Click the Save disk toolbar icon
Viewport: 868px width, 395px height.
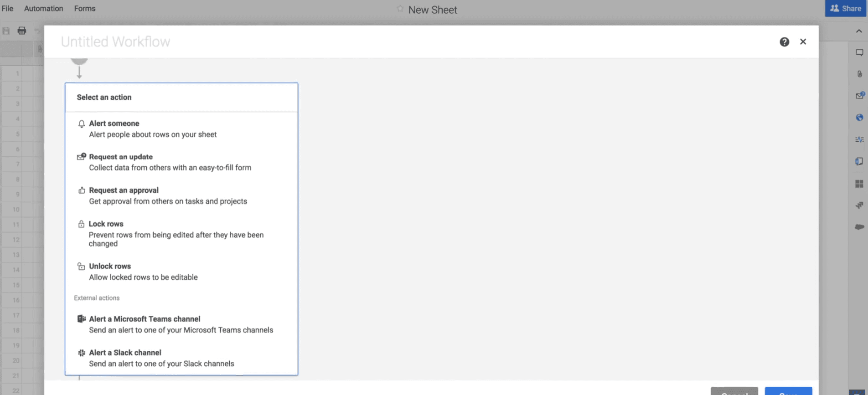pyautogui.click(x=6, y=31)
